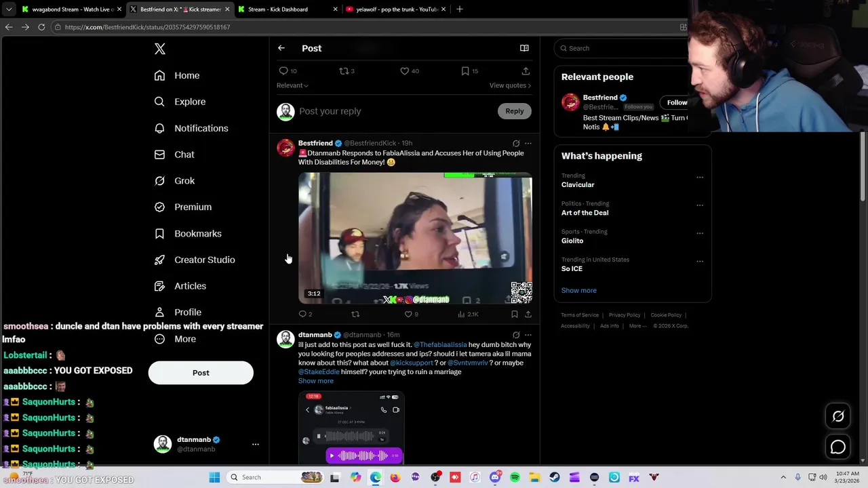Open browser tab search dropdown arrow

tap(8, 9)
